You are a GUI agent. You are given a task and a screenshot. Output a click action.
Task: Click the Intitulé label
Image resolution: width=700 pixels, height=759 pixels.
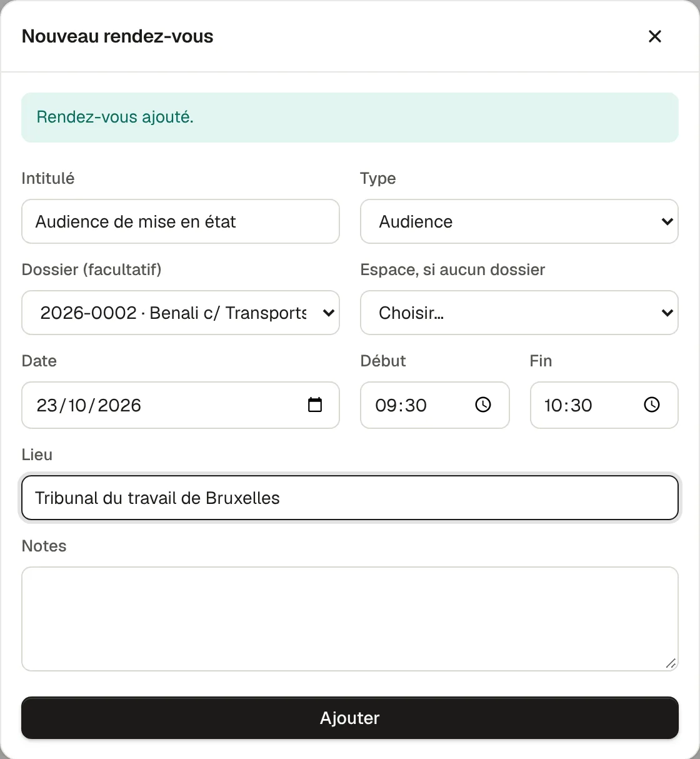48,178
